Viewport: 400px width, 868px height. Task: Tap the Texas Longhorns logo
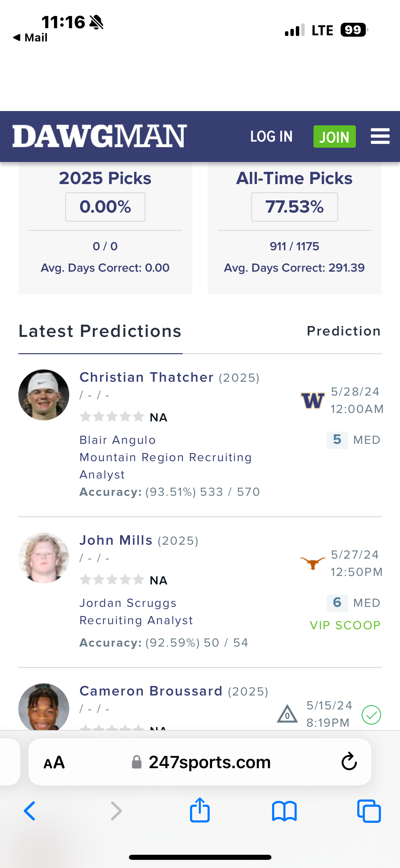point(312,563)
